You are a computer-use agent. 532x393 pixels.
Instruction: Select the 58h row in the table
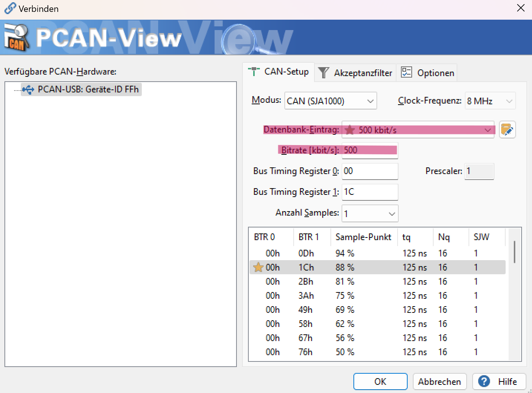378,324
